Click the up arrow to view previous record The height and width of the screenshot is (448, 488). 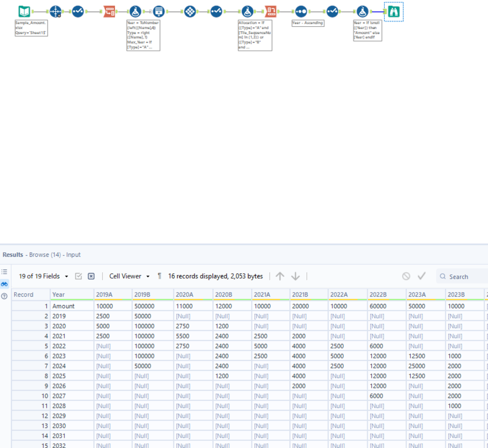[x=280, y=276]
